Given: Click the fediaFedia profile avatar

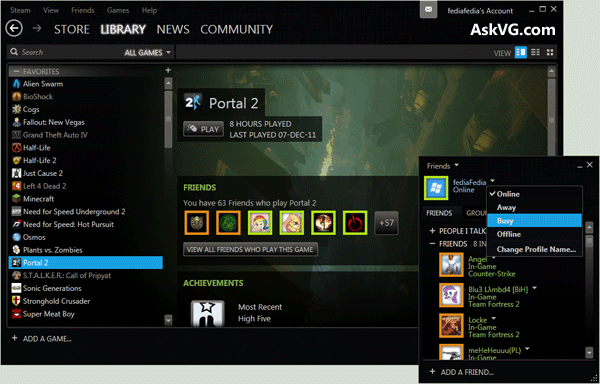Looking at the screenshot, I should (x=436, y=188).
